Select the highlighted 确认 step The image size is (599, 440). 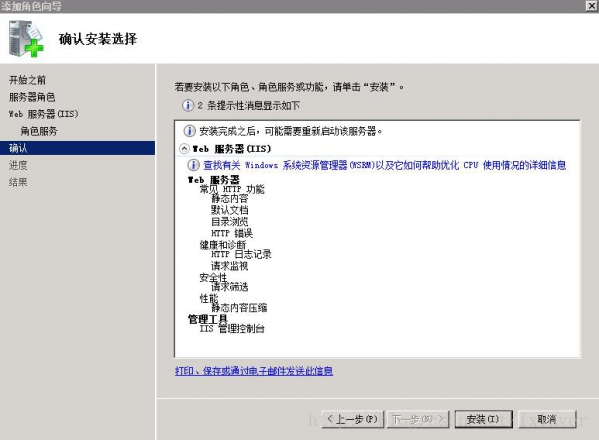coord(77,148)
